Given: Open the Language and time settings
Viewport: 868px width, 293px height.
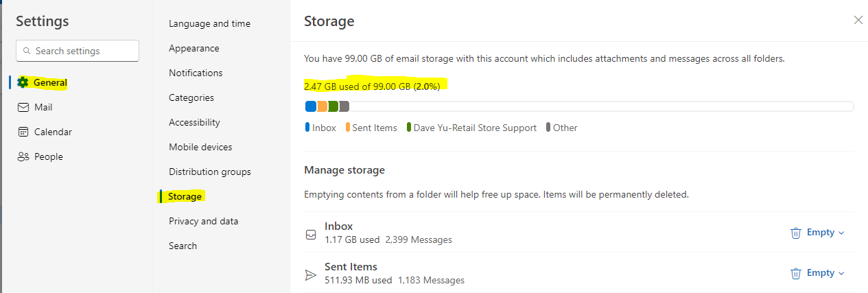Looking at the screenshot, I should (x=209, y=23).
